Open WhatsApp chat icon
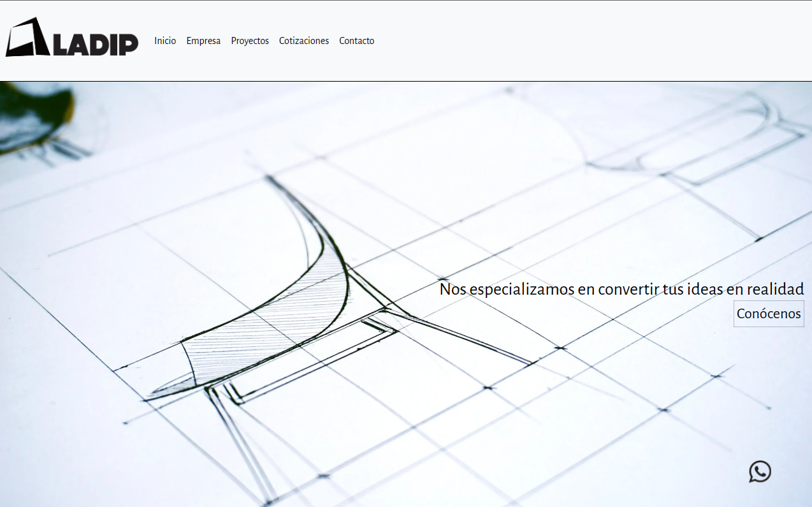812x507 pixels. pos(760,471)
